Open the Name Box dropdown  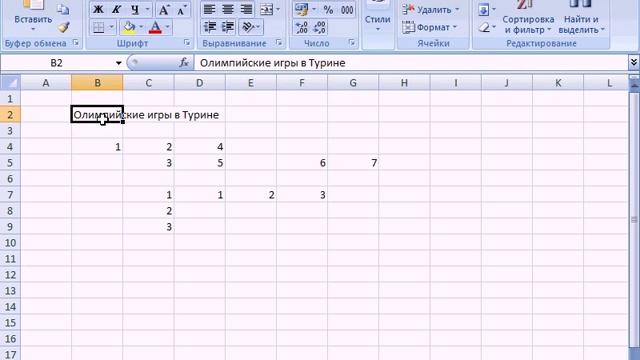coord(118,63)
